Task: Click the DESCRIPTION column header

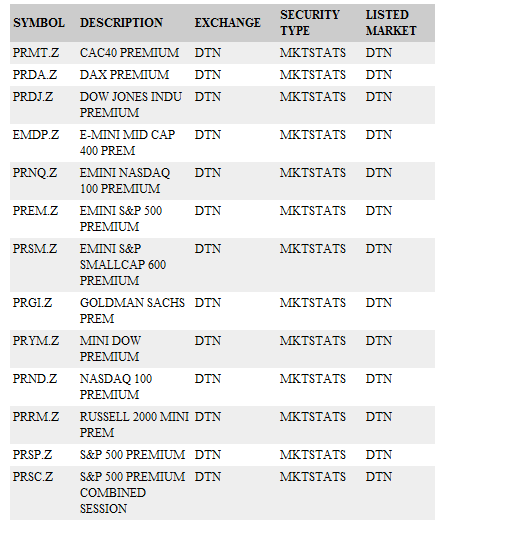Action: [121, 23]
